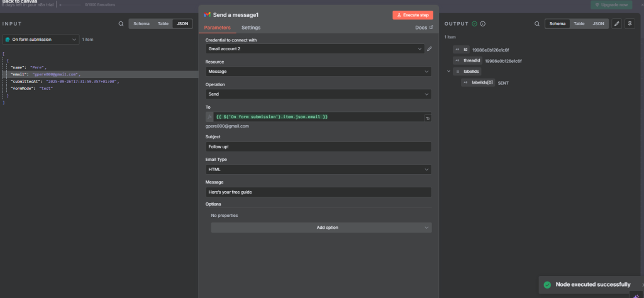Switch to the Settings tab
This screenshot has width=644, height=298.
(x=251, y=28)
